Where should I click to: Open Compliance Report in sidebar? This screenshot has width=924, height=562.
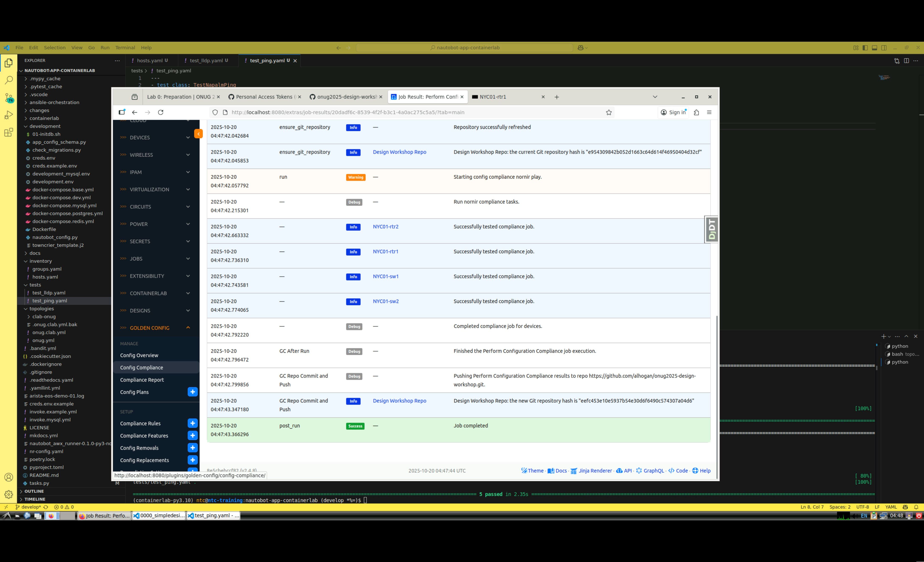142,380
